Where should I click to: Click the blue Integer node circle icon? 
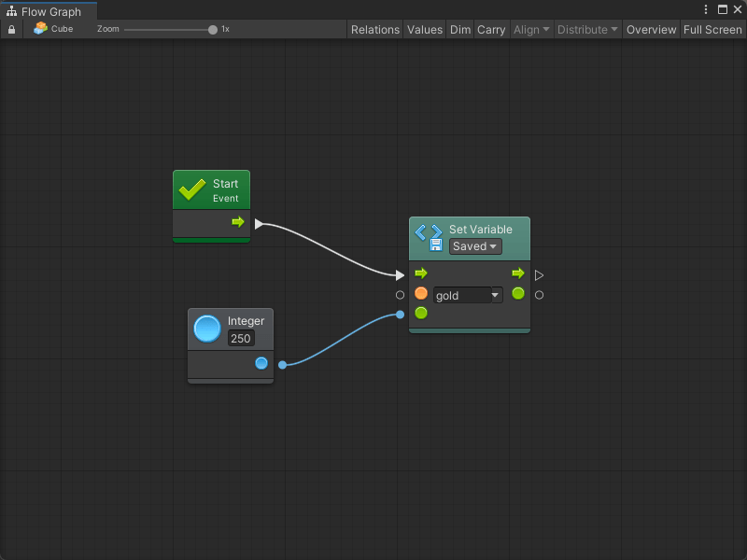tap(207, 329)
